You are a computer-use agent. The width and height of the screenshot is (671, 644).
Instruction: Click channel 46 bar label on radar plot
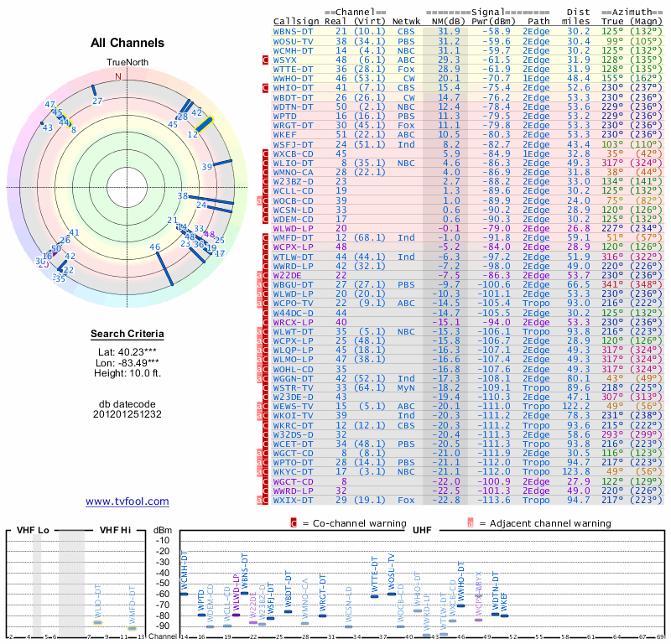(x=154, y=247)
